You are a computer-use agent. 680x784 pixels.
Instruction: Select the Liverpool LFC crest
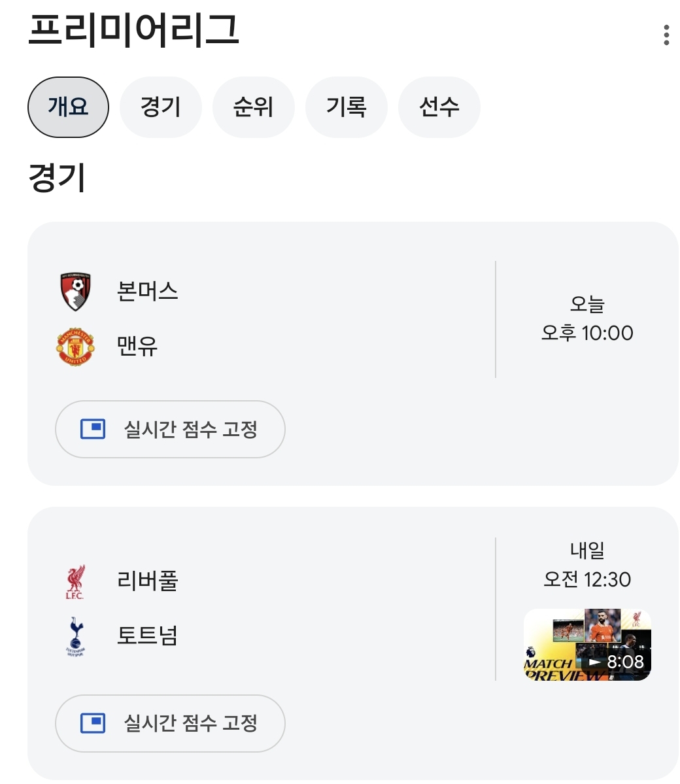click(x=75, y=581)
